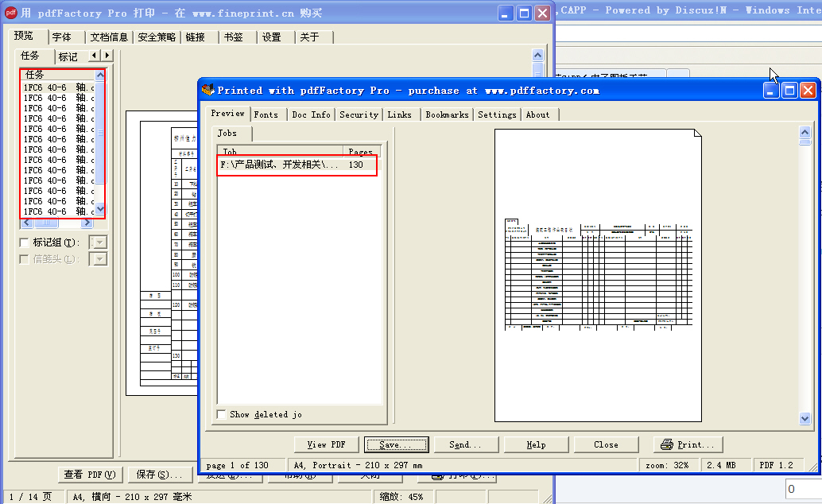Enable the Show deleted jobs checkbox
Image resolution: width=822 pixels, height=504 pixels.
(x=221, y=414)
